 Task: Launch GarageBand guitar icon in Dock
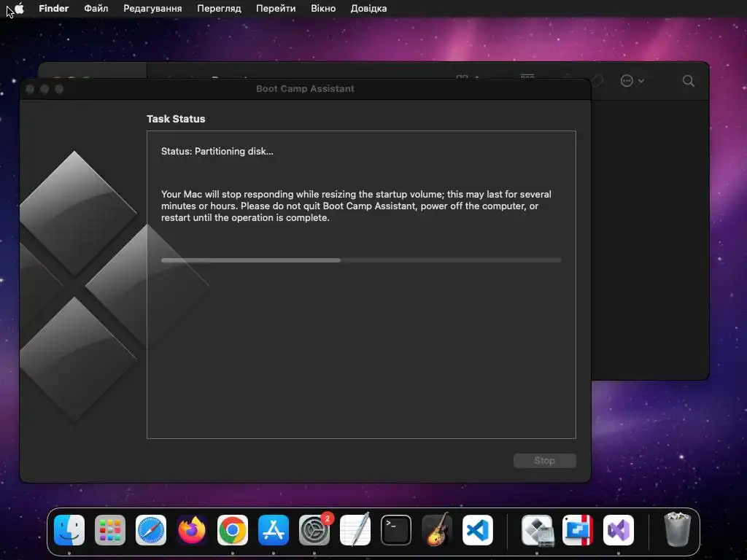tap(437, 530)
